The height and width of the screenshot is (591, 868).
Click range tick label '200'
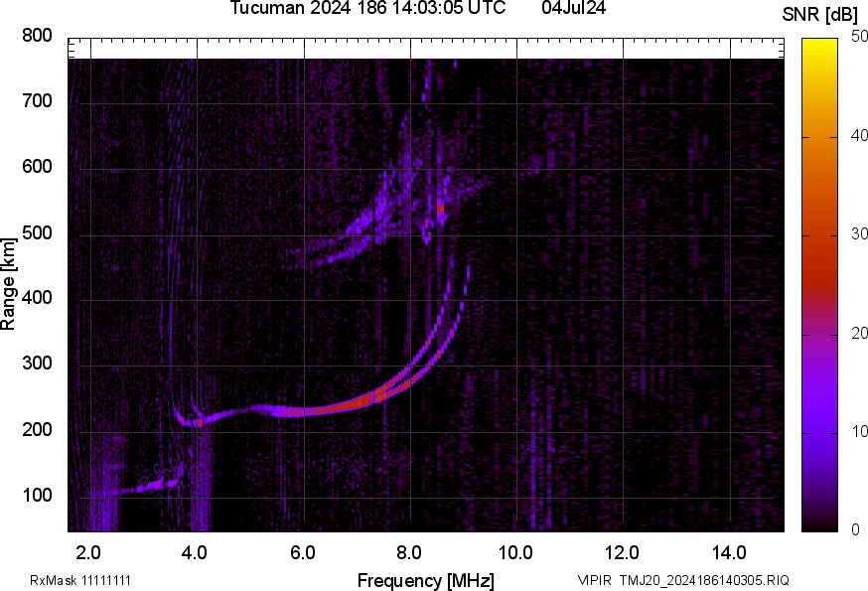pos(37,429)
